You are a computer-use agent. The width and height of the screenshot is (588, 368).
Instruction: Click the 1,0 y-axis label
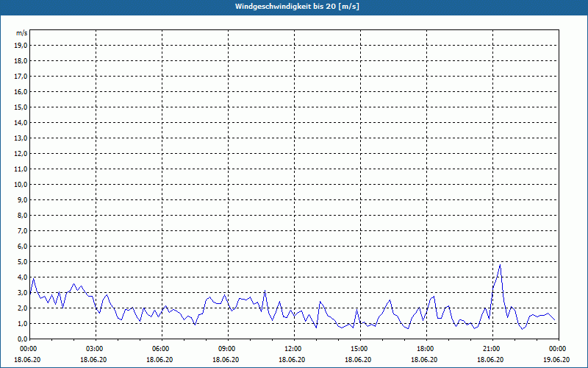[x=23, y=323]
